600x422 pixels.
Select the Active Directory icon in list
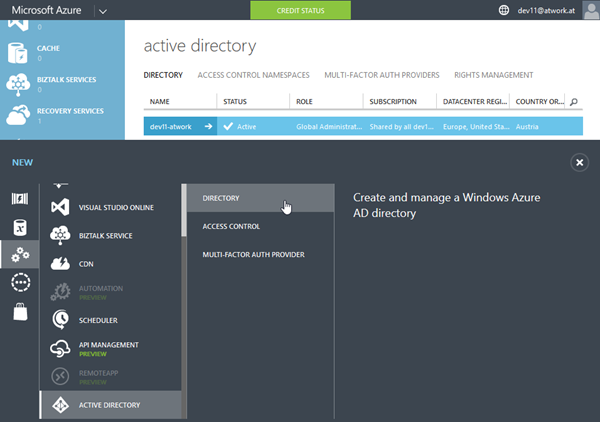[58, 404]
